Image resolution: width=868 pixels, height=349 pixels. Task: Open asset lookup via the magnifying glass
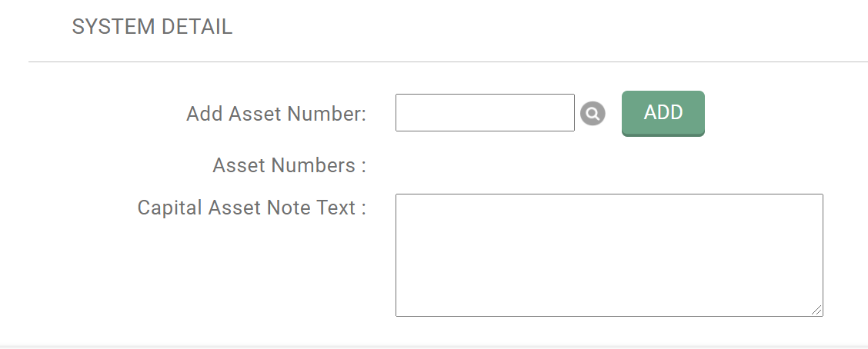tap(593, 114)
